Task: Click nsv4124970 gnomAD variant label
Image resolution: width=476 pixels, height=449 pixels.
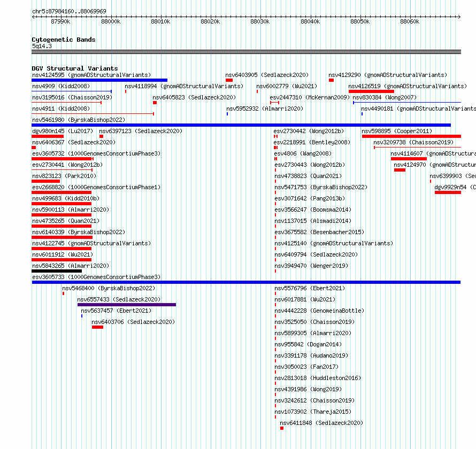Action: tap(435, 165)
